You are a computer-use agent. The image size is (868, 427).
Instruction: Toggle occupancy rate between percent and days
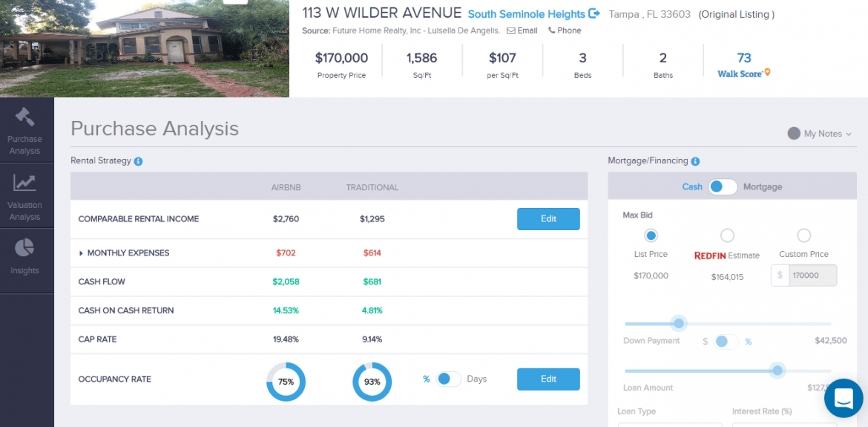tap(448, 379)
